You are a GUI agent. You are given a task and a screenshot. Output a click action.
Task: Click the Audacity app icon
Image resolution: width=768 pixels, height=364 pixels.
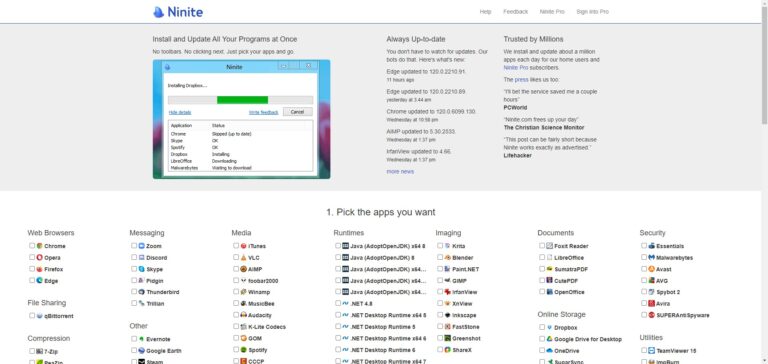click(x=243, y=315)
